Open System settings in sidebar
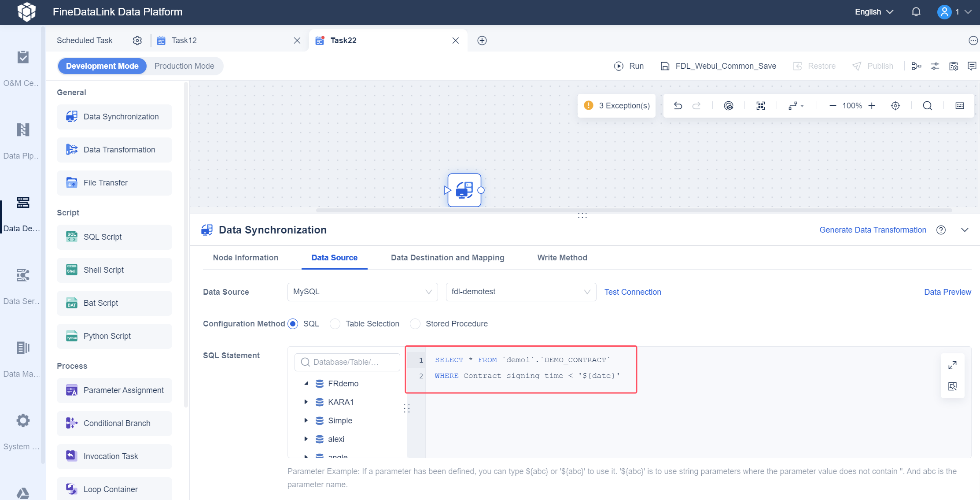980x500 pixels. (x=22, y=432)
